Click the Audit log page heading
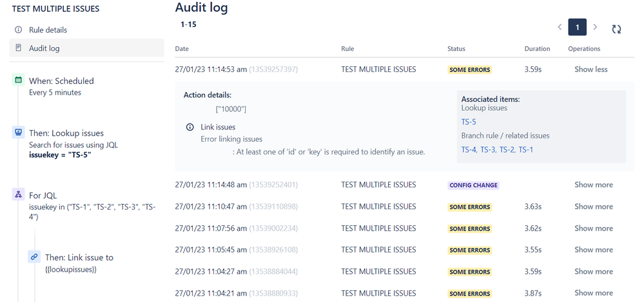The image size is (644, 302). coord(201,7)
